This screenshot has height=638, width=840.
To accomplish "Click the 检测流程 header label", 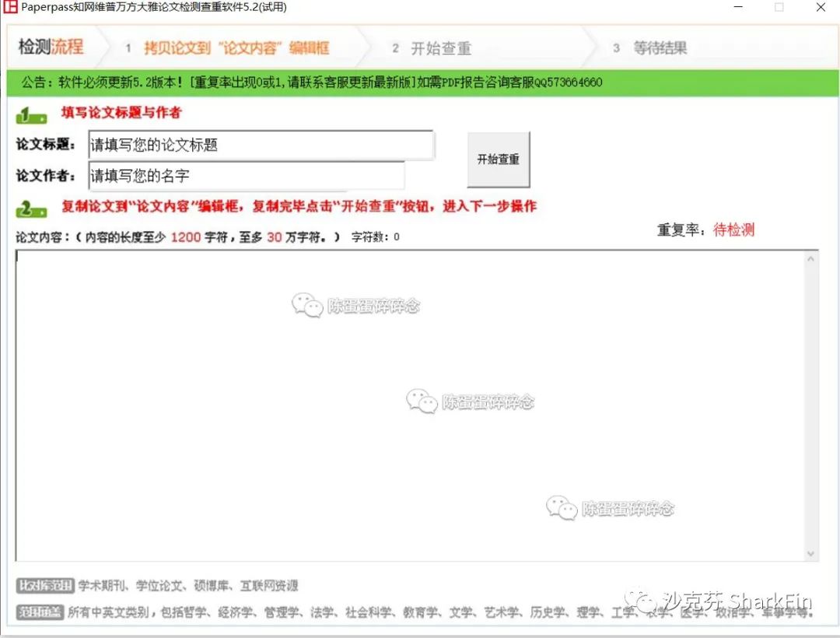I will pyautogui.click(x=51, y=47).
